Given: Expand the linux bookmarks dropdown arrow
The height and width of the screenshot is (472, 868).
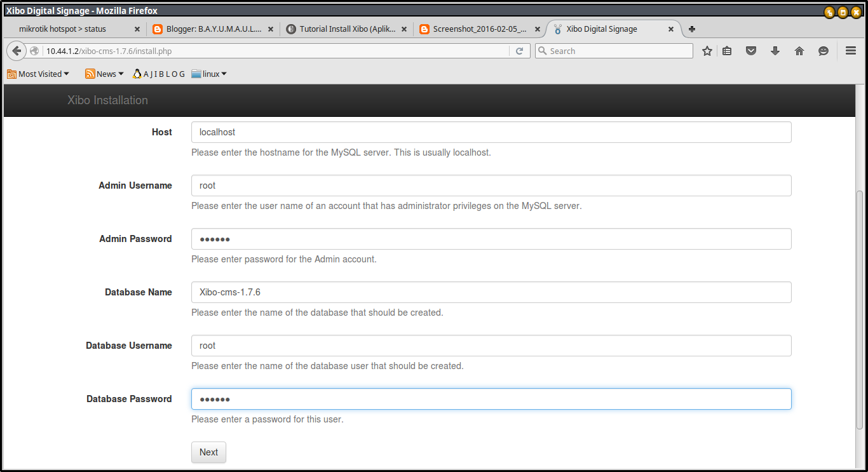Looking at the screenshot, I should tap(224, 74).
